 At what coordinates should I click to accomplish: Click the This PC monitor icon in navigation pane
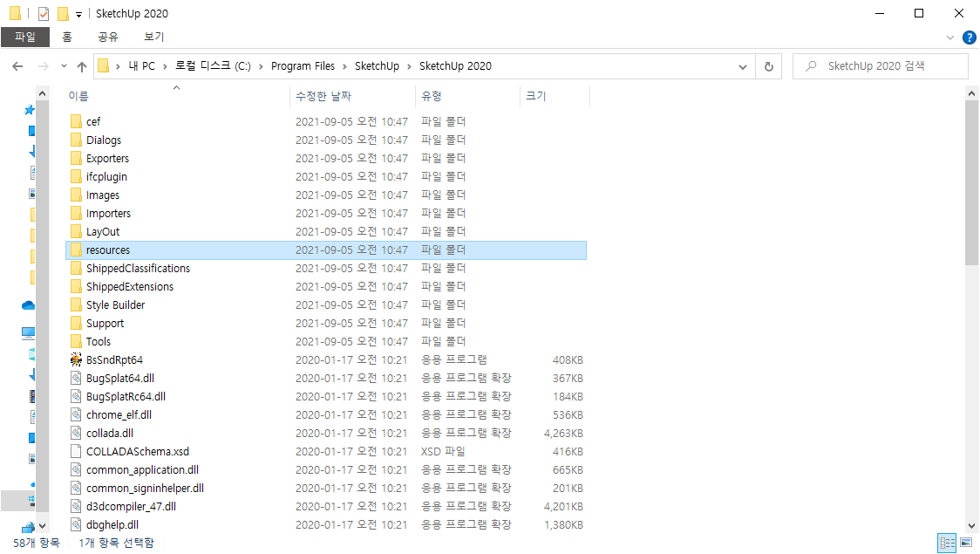pos(28,332)
